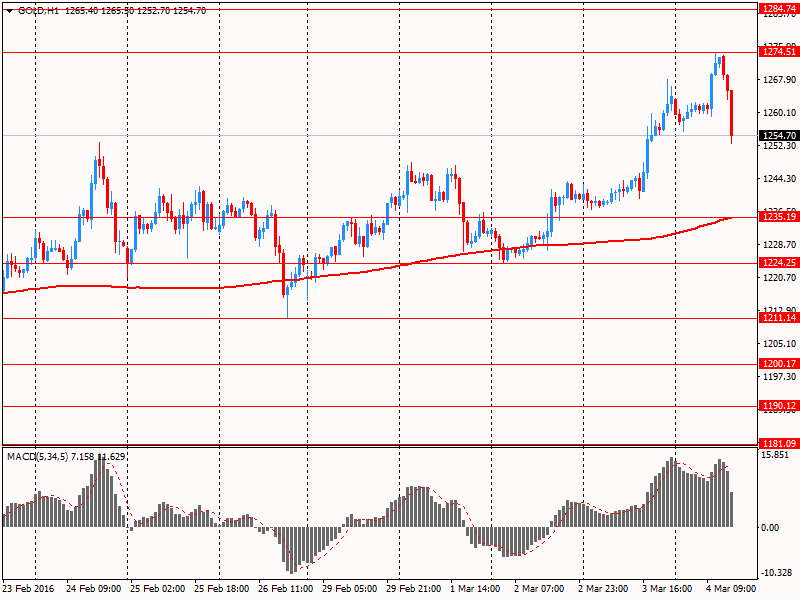Click the 1274.51 resistance level label
Image resolution: width=800 pixels, height=600 pixels.
click(778, 52)
